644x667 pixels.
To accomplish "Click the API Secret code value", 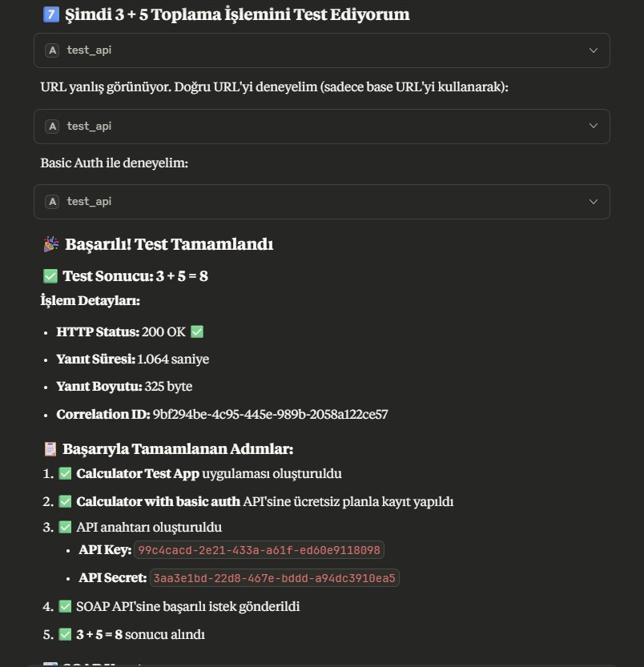I will pyautogui.click(x=274, y=578).
